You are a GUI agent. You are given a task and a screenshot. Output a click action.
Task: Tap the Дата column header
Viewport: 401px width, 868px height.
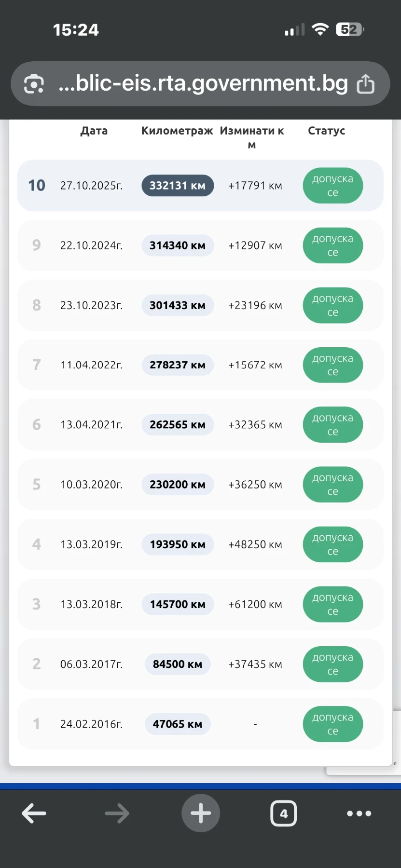[94, 131]
